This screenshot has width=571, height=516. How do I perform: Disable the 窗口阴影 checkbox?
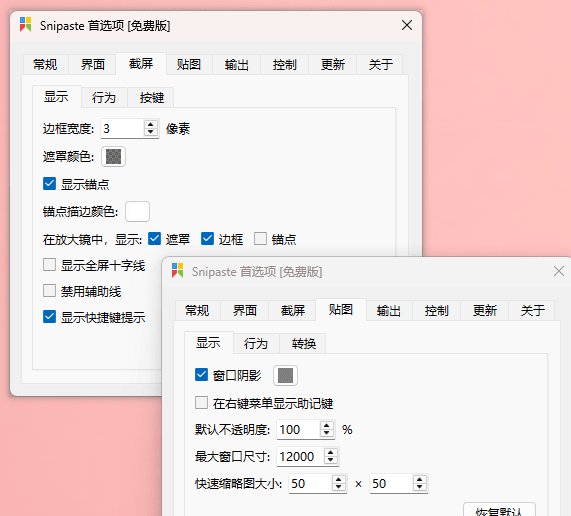point(201,375)
